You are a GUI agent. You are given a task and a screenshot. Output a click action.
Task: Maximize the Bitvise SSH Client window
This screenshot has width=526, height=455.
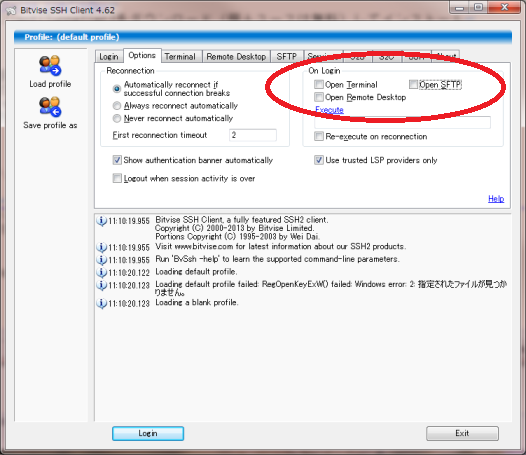pos(479,7)
